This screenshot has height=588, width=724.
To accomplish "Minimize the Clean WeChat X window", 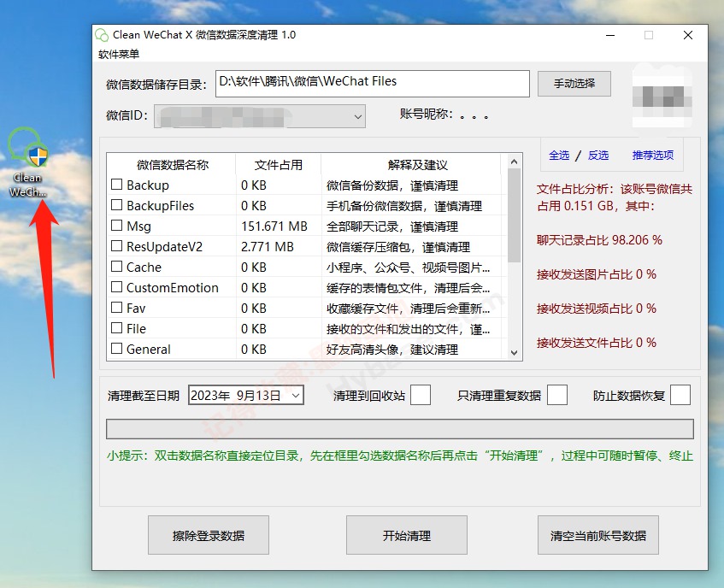I will click(610, 35).
